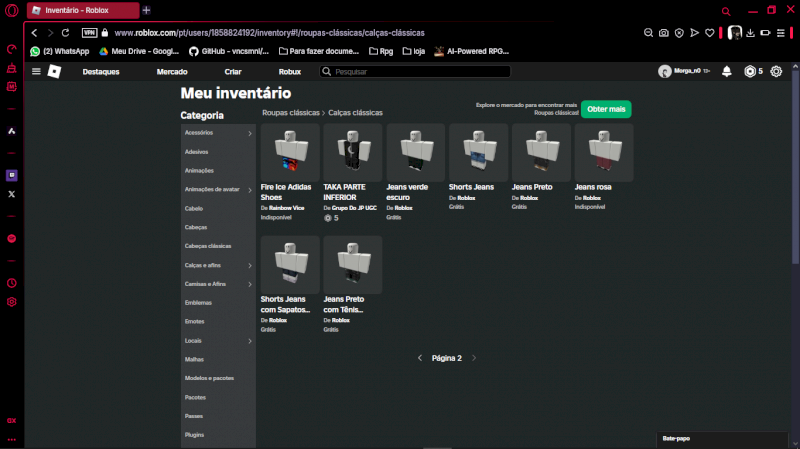Click the Obter mais button

[606, 109]
